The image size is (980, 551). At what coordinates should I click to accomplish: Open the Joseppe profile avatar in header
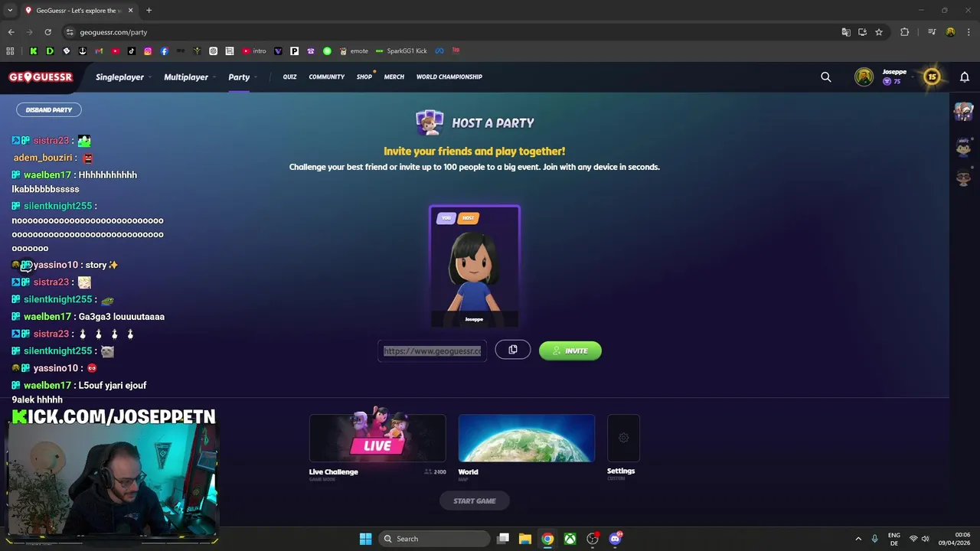864,77
